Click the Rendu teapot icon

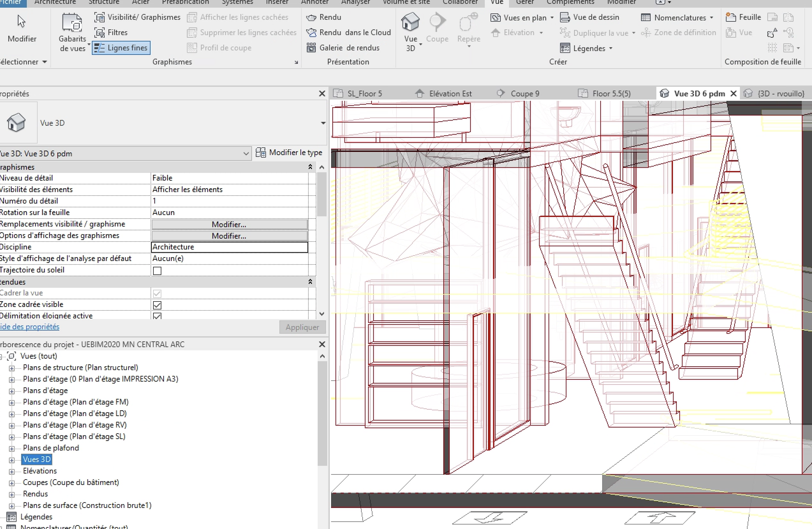tap(311, 18)
